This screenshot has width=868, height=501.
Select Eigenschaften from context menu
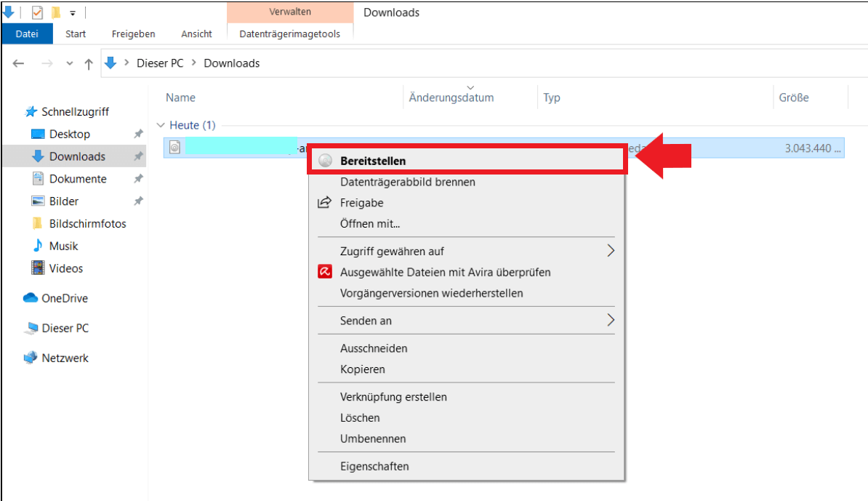click(x=374, y=466)
